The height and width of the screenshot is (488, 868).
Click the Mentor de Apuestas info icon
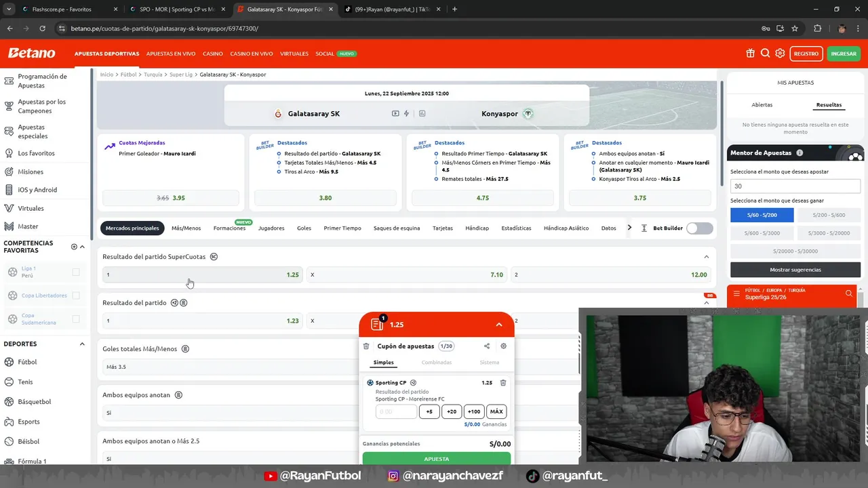coord(800,153)
